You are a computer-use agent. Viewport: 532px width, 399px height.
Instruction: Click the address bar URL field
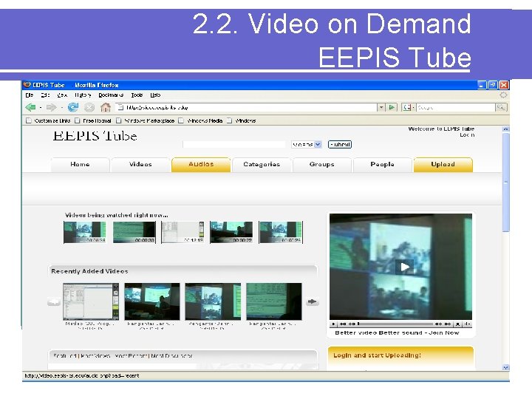pos(246,108)
